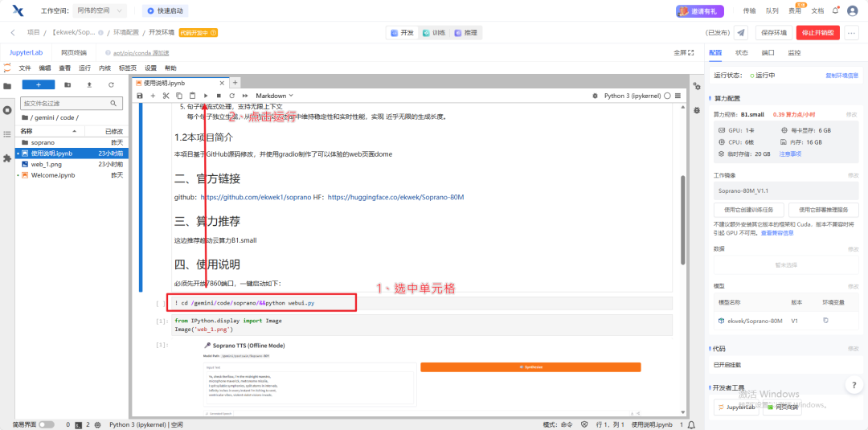Open the 文件 menu
This screenshot has height=430, width=868.
coord(25,68)
